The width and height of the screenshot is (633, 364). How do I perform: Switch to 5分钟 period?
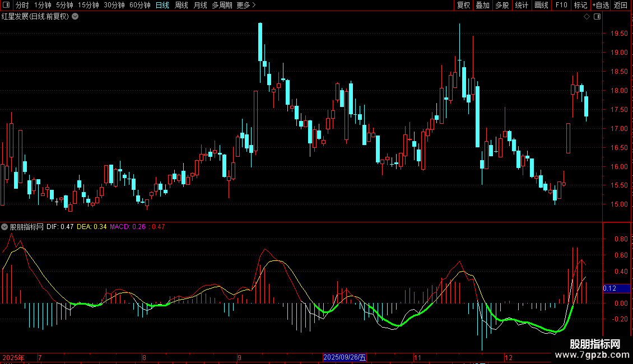[64, 5]
